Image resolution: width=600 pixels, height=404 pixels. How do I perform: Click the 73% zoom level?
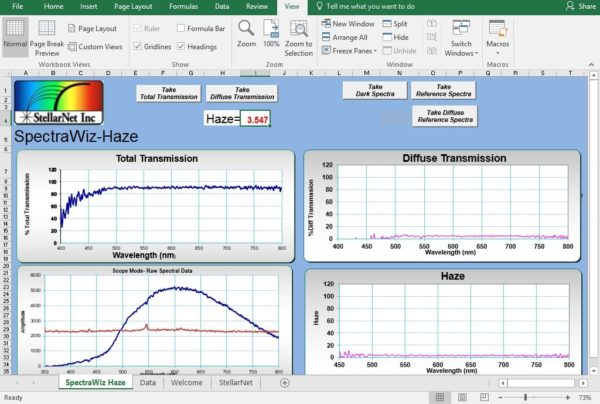(585, 397)
